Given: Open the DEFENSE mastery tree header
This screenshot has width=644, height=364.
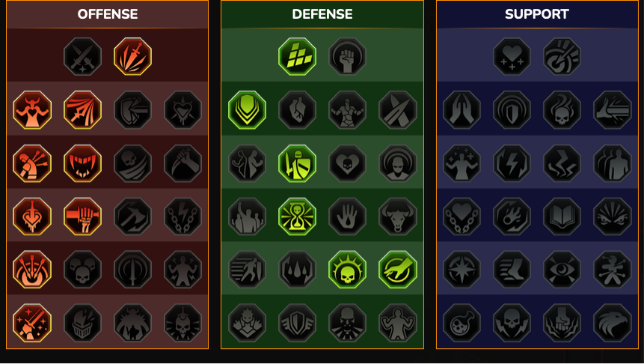Looking at the screenshot, I should (322, 14).
